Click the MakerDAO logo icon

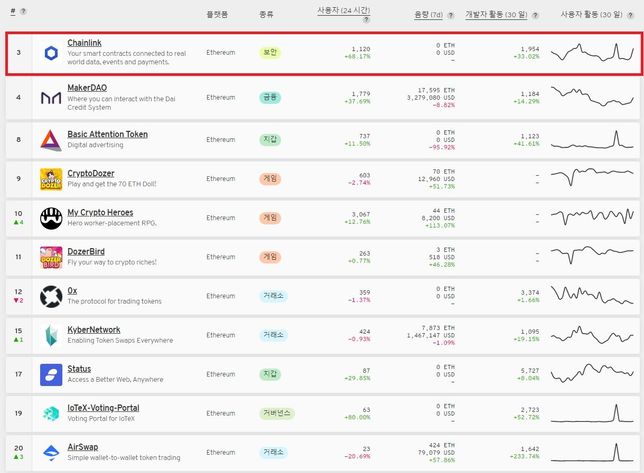pyautogui.click(x=51, y=98)
